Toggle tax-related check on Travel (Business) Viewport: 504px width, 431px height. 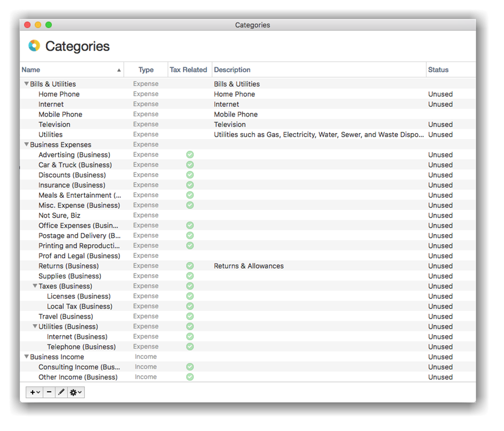pos(190,316)
